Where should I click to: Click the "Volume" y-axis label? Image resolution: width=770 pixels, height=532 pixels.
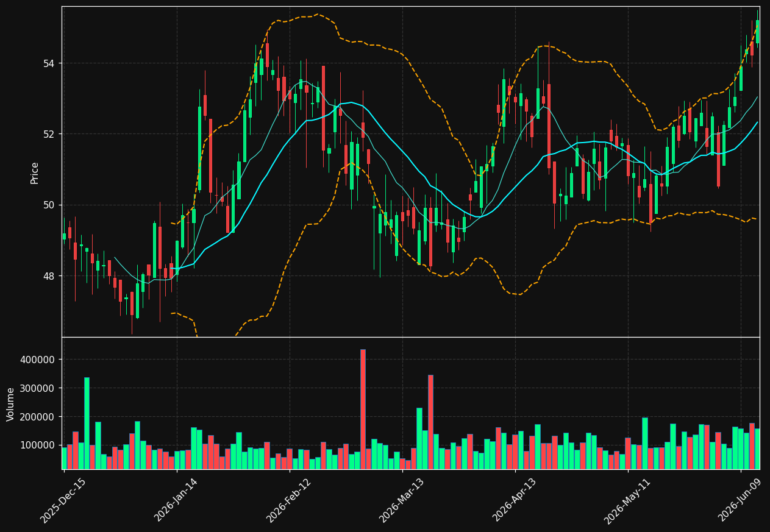click(x=11, y=404)
